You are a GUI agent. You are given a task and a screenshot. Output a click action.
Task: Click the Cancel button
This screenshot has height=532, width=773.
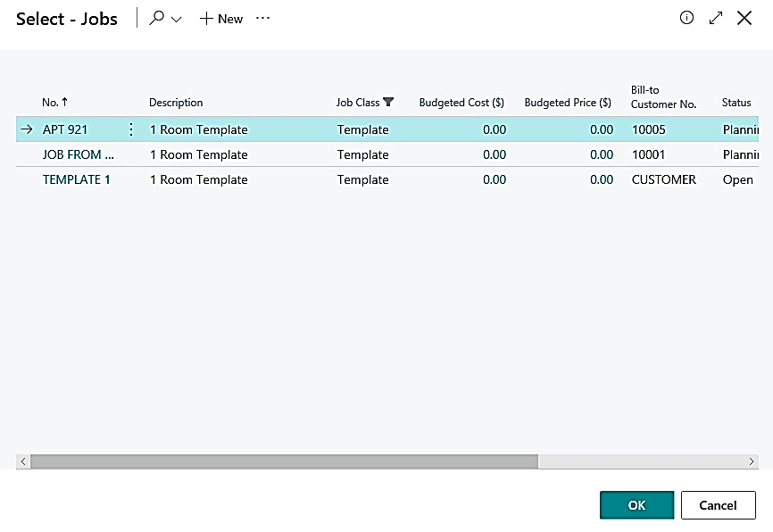tap(718, 505)
